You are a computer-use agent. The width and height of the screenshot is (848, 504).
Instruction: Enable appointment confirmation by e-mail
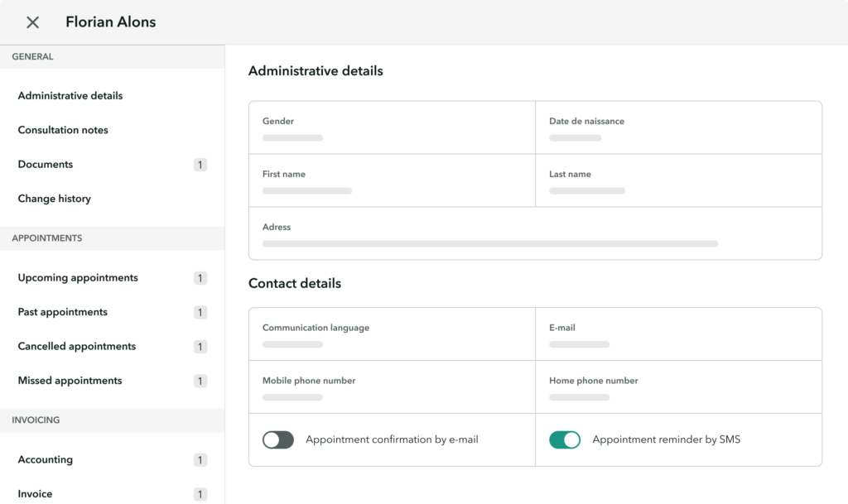pyautogui.click(x=277, y=439)
